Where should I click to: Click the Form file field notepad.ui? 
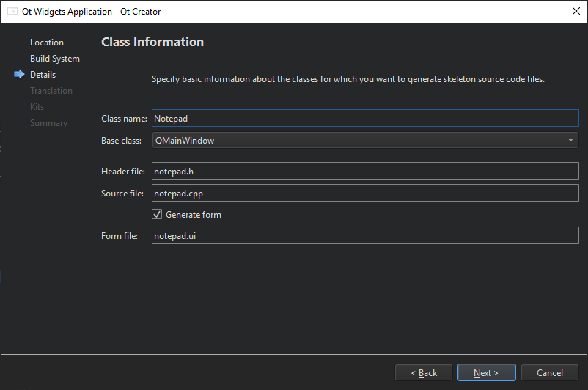click(365, 236)
